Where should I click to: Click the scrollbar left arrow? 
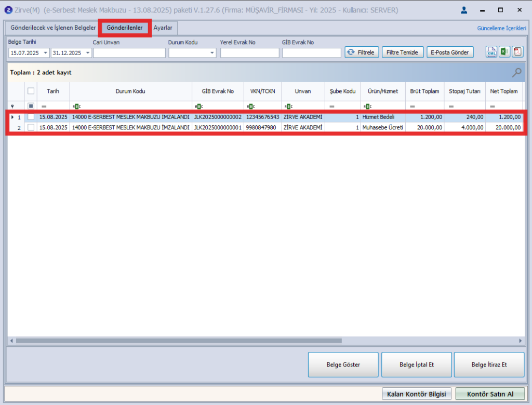(x=11, y=341)
